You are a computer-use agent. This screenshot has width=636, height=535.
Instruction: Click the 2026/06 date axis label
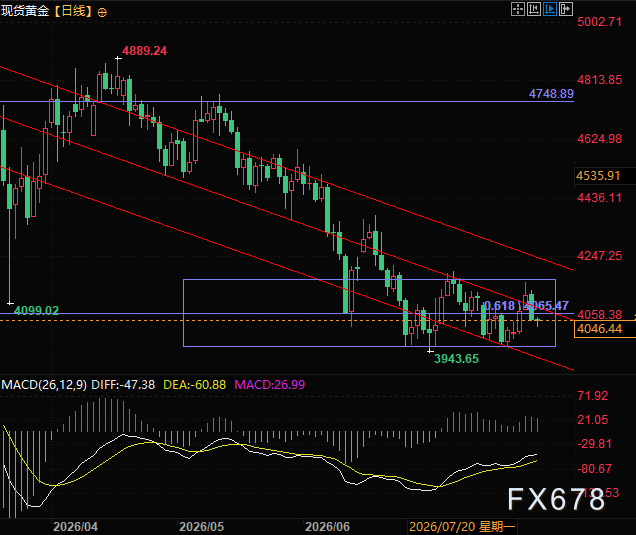327,526
